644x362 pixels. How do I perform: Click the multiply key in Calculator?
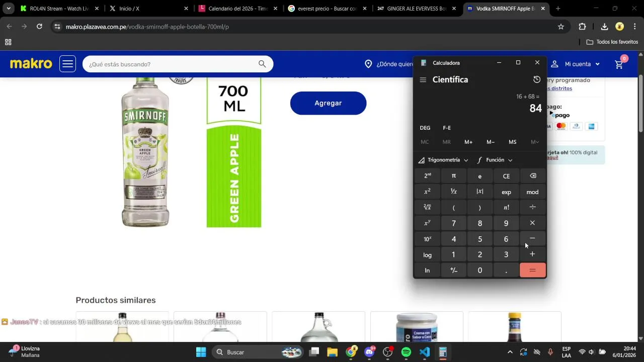[x=533, y=223]
